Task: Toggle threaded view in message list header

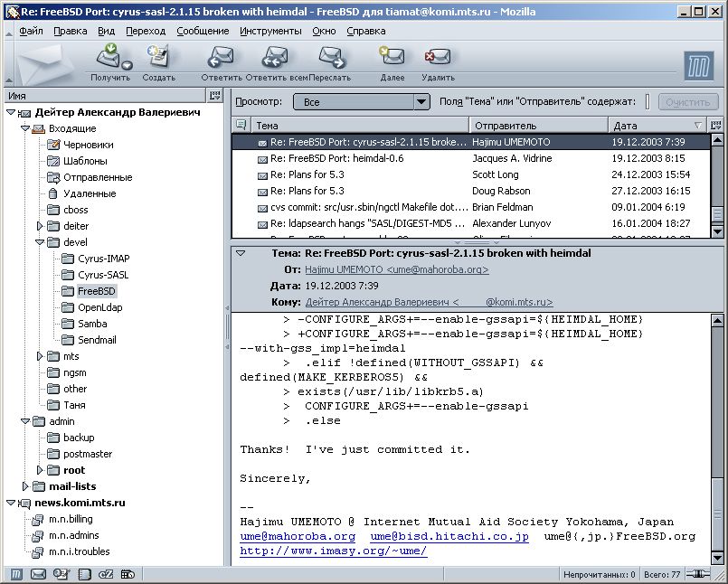Action: tap(241, 126)
